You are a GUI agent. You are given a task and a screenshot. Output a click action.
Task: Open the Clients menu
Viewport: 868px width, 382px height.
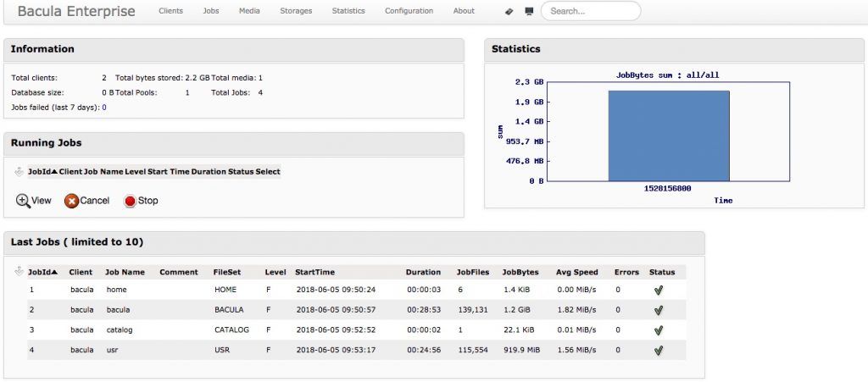click(x=170, y=10)
